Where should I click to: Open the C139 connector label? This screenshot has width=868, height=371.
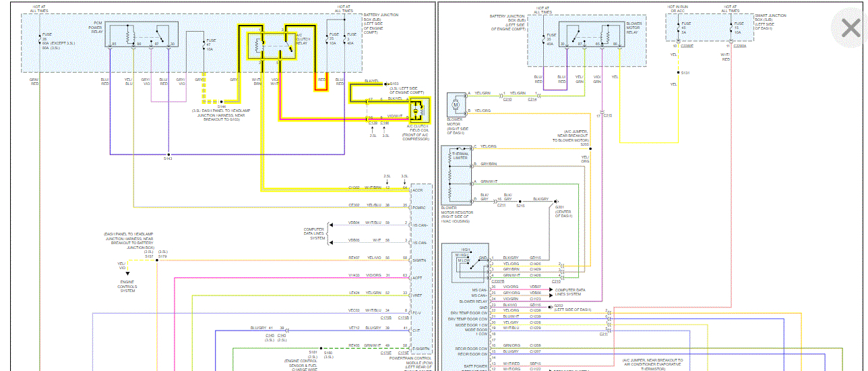tap(373, 124)
